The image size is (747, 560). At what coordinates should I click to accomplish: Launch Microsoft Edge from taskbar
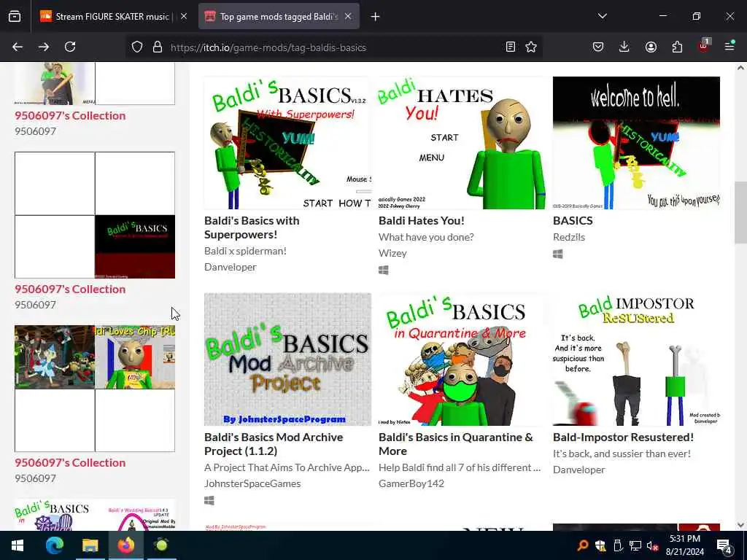pyautogui.click(x=54, y=545)
